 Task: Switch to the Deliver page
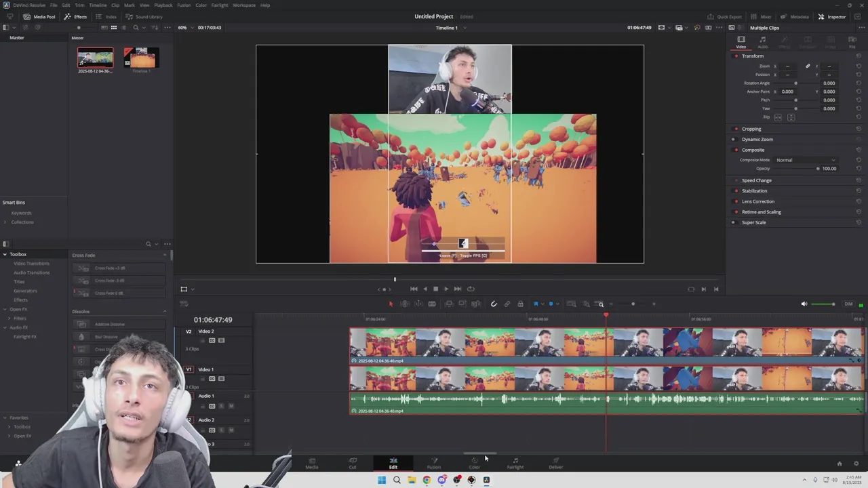click(x=556, y=463)
